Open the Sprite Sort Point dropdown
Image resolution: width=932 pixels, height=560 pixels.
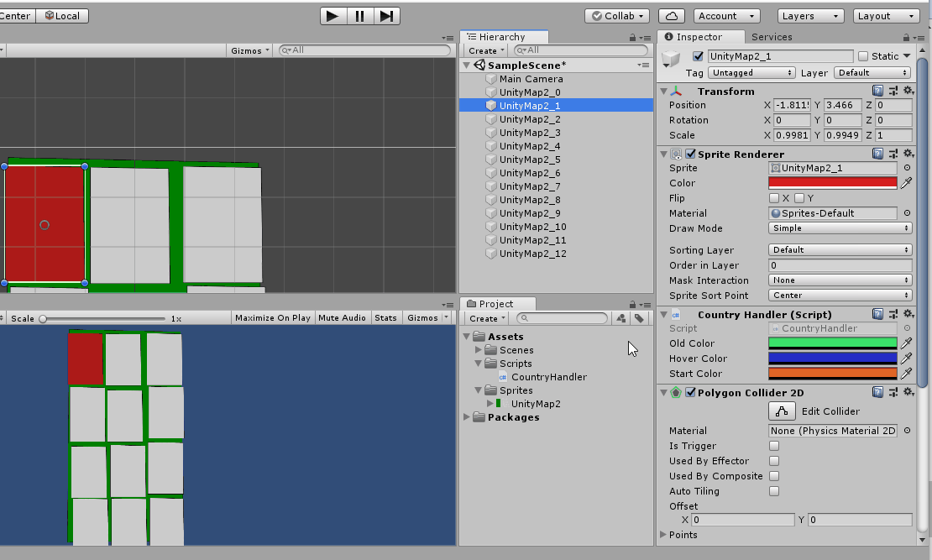(x=840, y=296)
